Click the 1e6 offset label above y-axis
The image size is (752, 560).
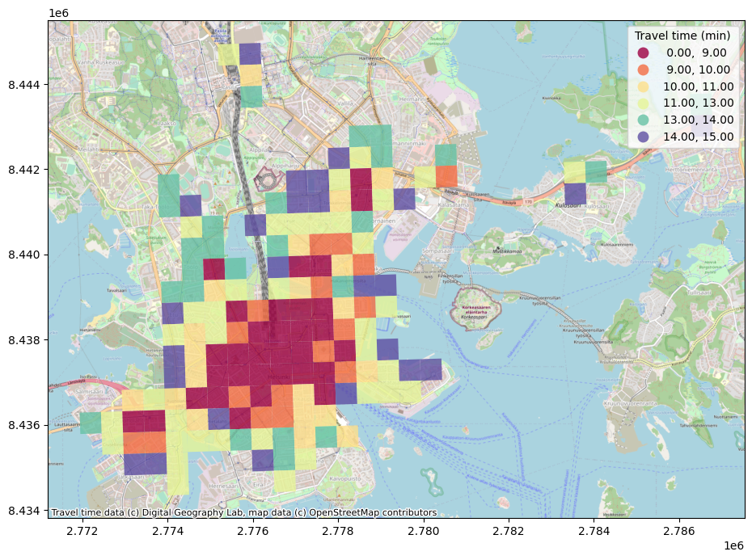pyautogui.click(x=58, y=13)
